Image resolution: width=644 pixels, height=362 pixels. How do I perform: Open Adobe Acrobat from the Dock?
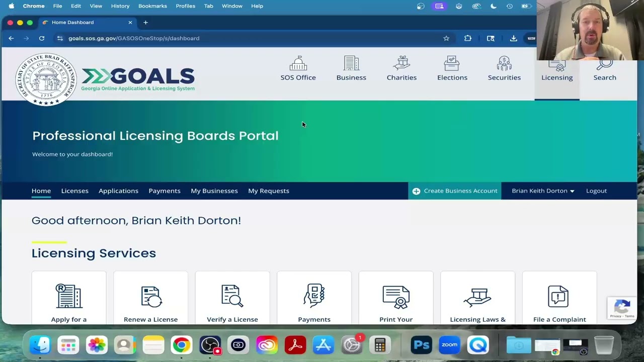pyautogui.click(x=295, y=345)
